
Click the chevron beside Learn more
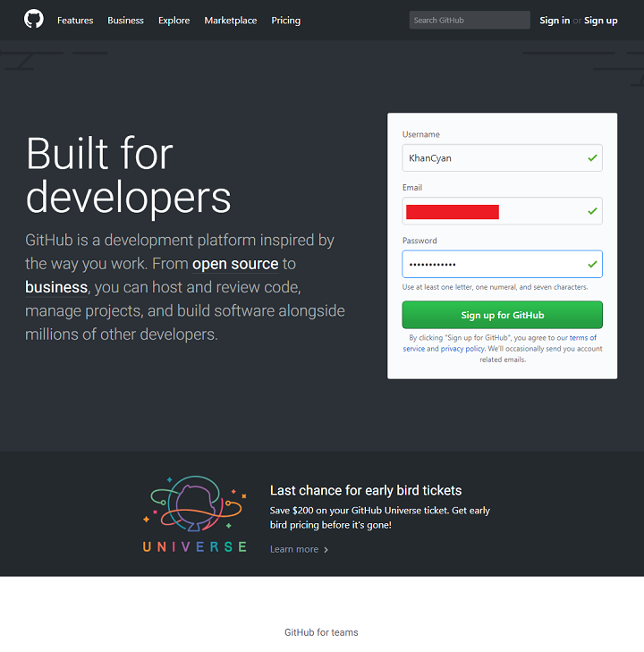pos(326,550)
